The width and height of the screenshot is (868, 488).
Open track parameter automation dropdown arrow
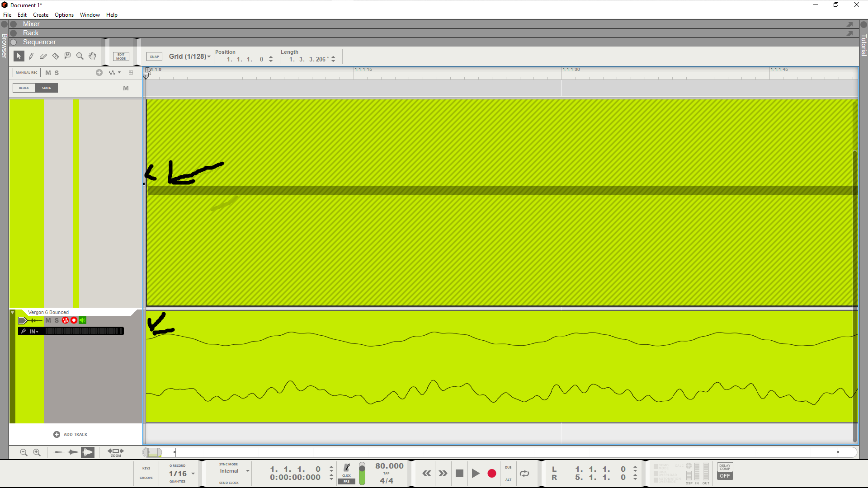point(119,72)
